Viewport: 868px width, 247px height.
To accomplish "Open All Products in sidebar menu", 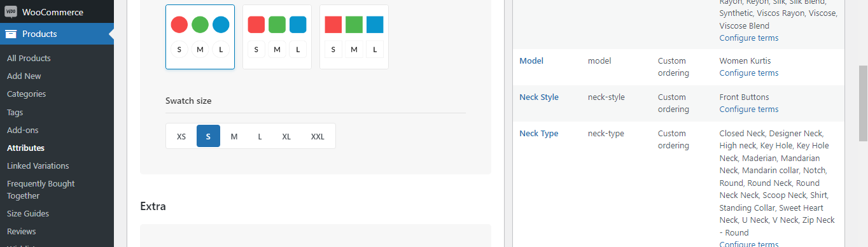I will pos(29,58).
